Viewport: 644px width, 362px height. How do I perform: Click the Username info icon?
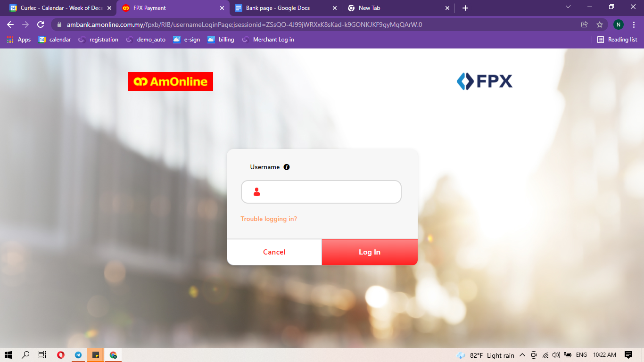coord(287,167)
